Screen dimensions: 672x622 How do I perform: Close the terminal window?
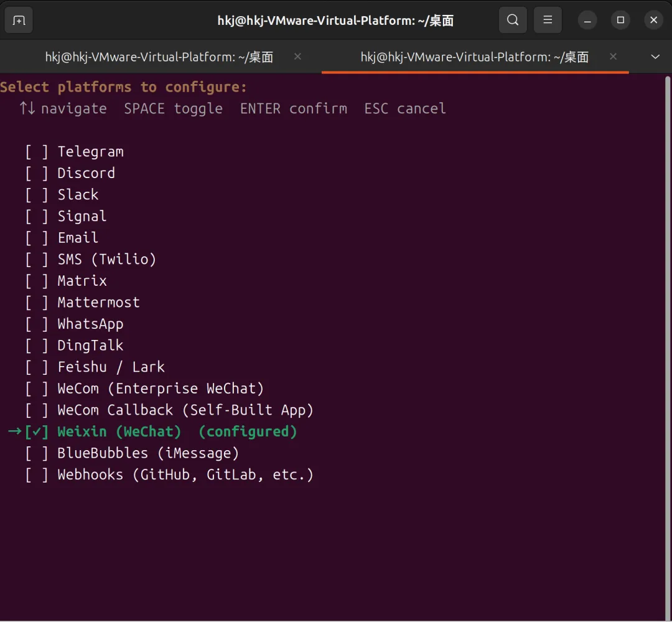[653, 20]
